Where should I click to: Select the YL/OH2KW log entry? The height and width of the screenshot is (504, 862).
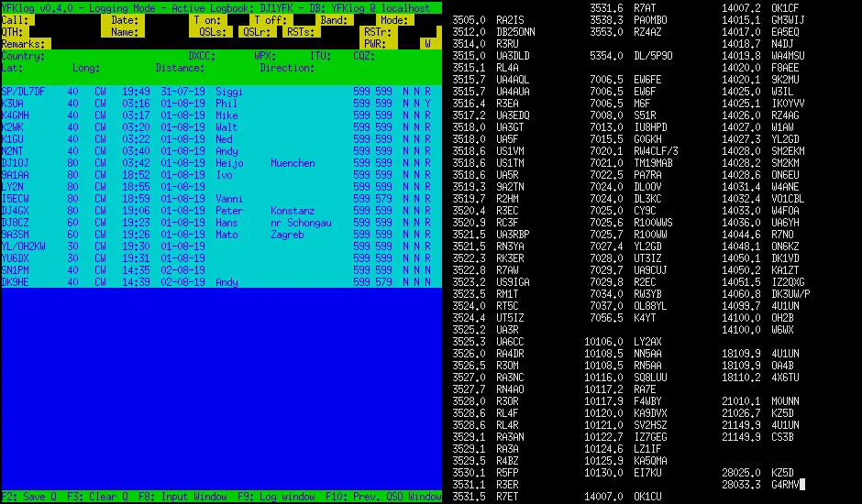coord(222,247)
